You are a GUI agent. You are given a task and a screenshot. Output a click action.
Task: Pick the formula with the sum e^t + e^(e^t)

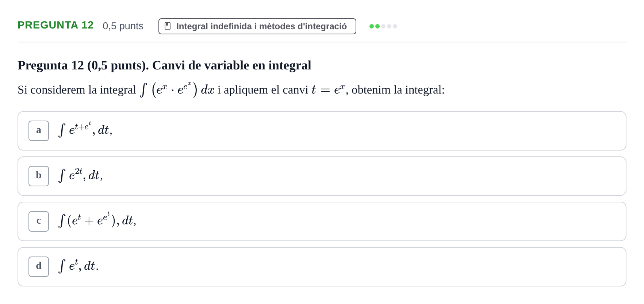click(x=97, y=220)
